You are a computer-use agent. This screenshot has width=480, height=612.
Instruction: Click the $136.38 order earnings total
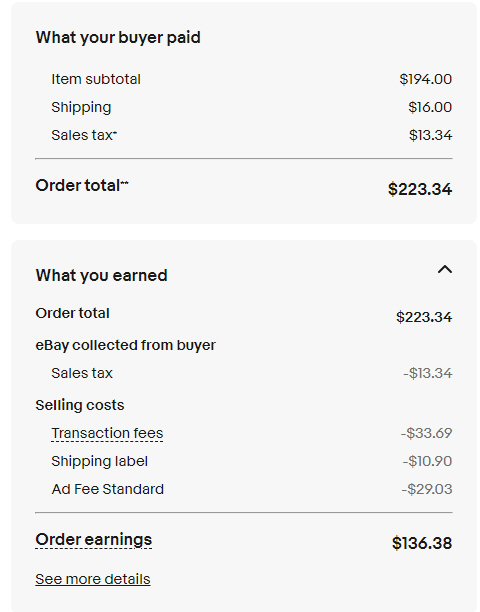click(x=422, y=543)
